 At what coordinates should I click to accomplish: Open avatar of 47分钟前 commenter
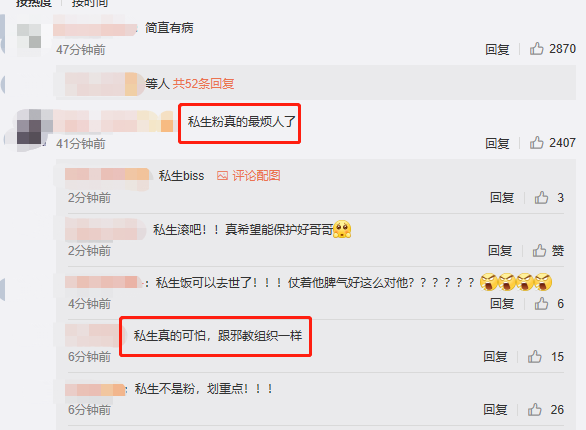pos(29,36)
